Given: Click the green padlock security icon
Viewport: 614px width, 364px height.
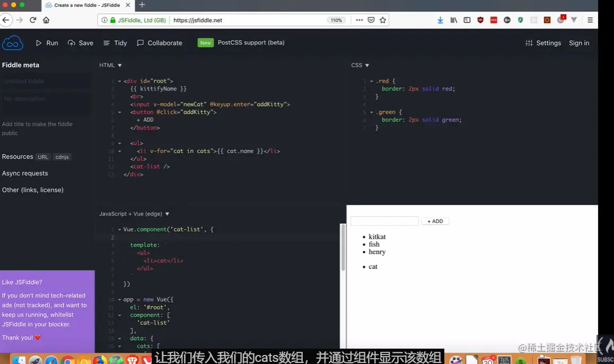Looking at the screenshot, I should 113,20.
